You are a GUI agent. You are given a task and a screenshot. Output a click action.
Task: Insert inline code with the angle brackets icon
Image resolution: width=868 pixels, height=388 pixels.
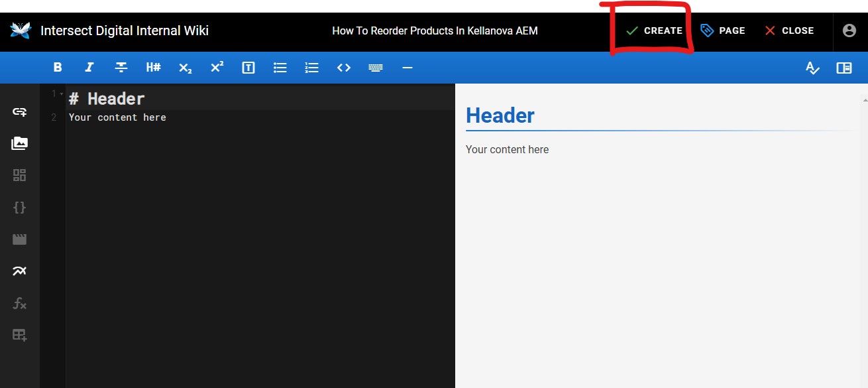pos(343,68)
